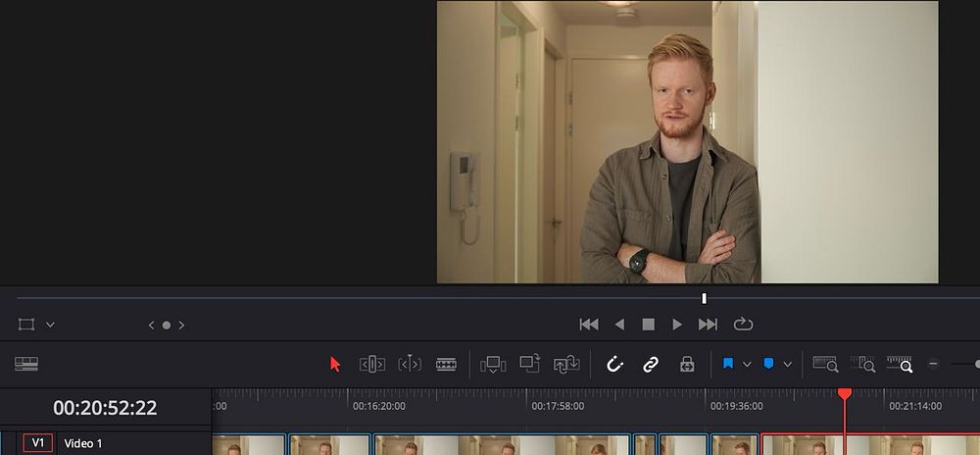This screenshot has width=980, height=455.
Task: Click Custom Zoom icon
Action: pos(900,365)
